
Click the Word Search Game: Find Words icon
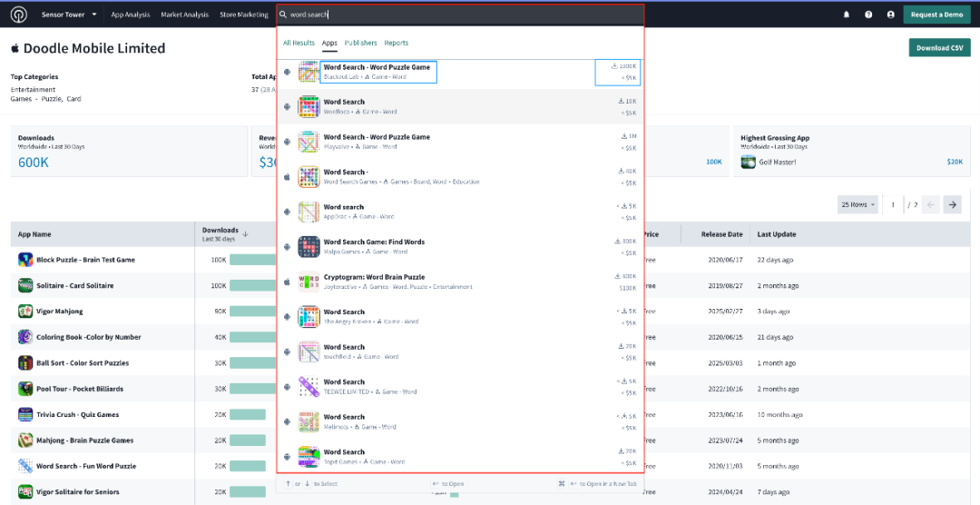coord(309,246)
